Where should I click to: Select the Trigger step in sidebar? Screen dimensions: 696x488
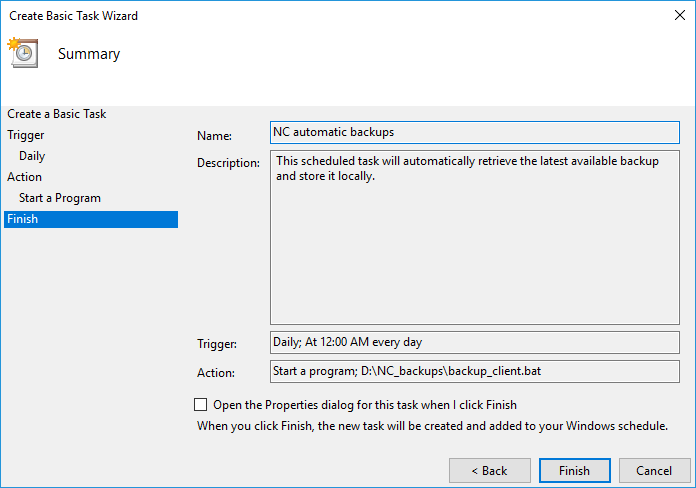tap(26, 135)
